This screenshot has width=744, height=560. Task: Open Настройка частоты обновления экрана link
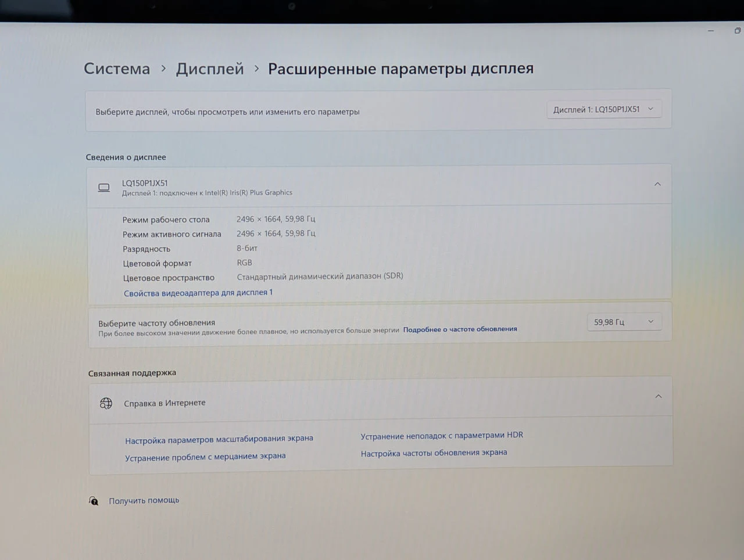pyautogui.click(x=434, y=453)
